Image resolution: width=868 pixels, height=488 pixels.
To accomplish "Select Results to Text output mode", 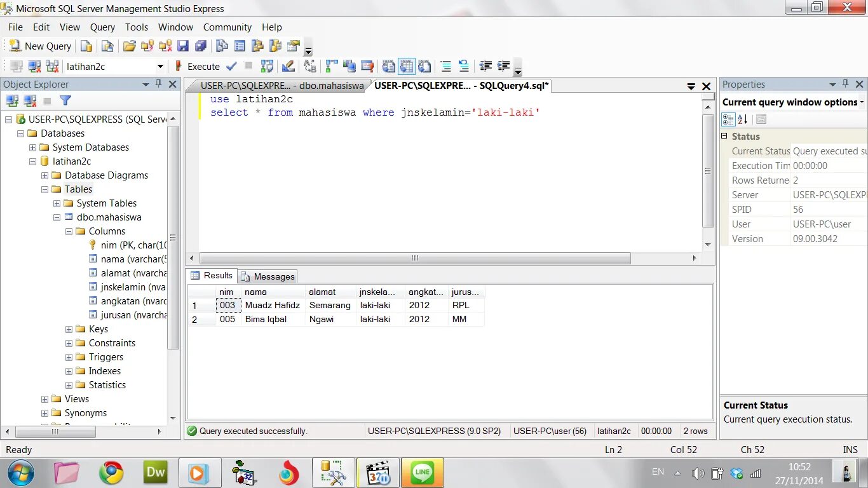I will coord(388,66).
